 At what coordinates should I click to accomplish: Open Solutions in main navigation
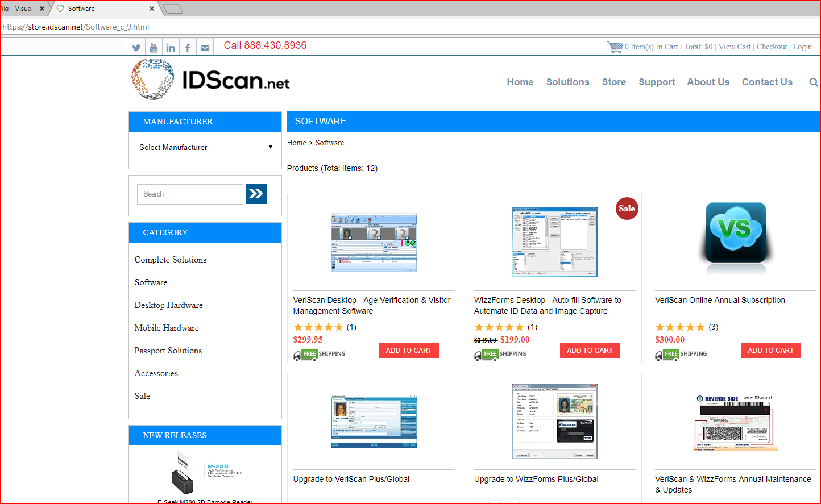(568, 82)
